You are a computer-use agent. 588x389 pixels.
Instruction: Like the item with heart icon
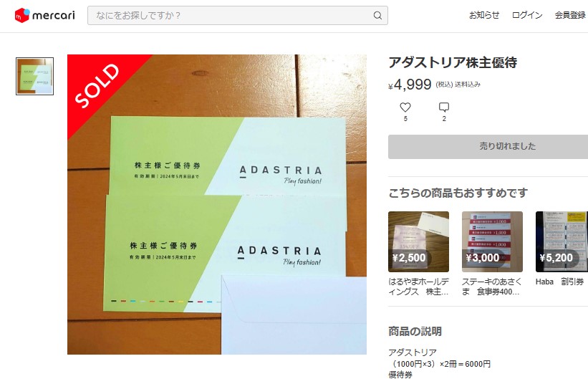click(x=405, y=107)
